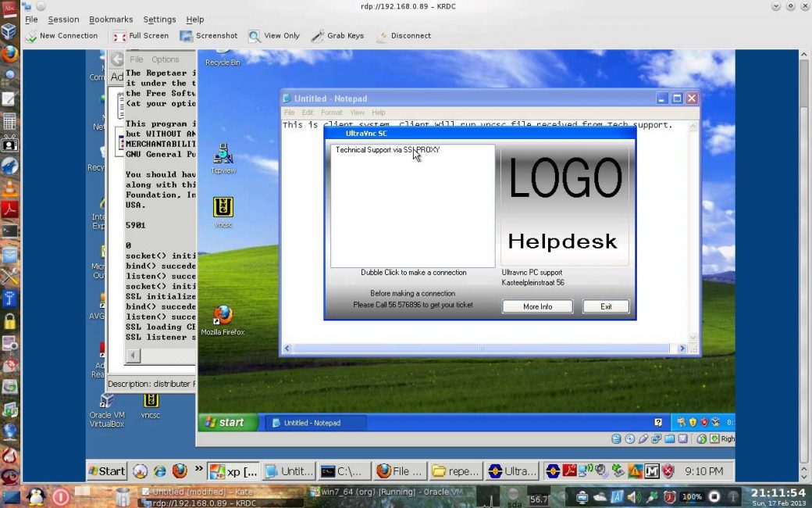Click VirtualBox hard disk status icon
The image size is (812, 508).
616,439
